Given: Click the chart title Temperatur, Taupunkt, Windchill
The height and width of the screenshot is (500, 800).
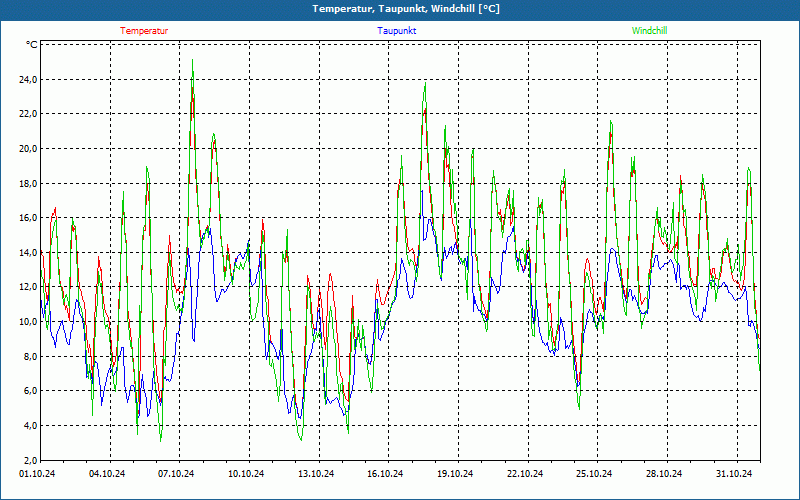Looking at the screenshot, I should 406,9.
